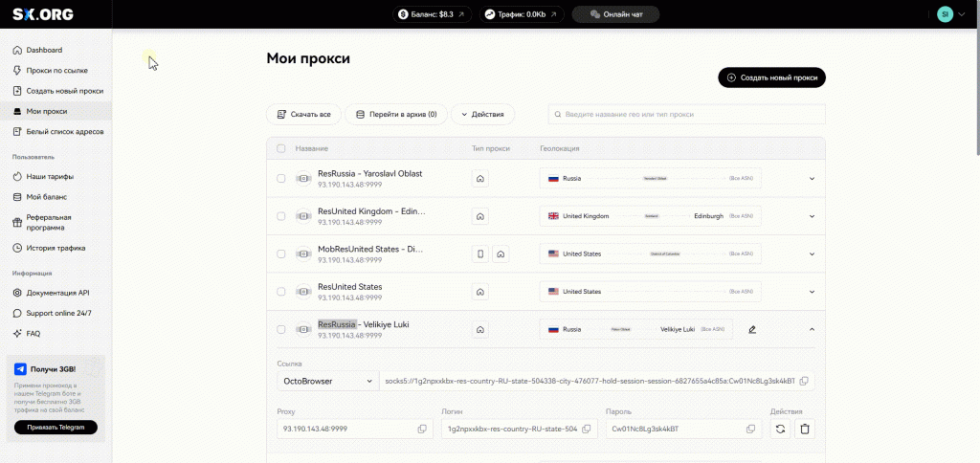Click the Название column header
The height and width of the screenshot is (463, 980).
(x=311, y=148)
